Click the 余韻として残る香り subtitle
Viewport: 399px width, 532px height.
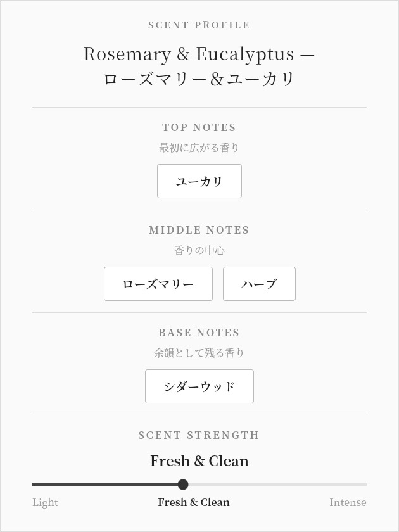[x=199, y=353]
